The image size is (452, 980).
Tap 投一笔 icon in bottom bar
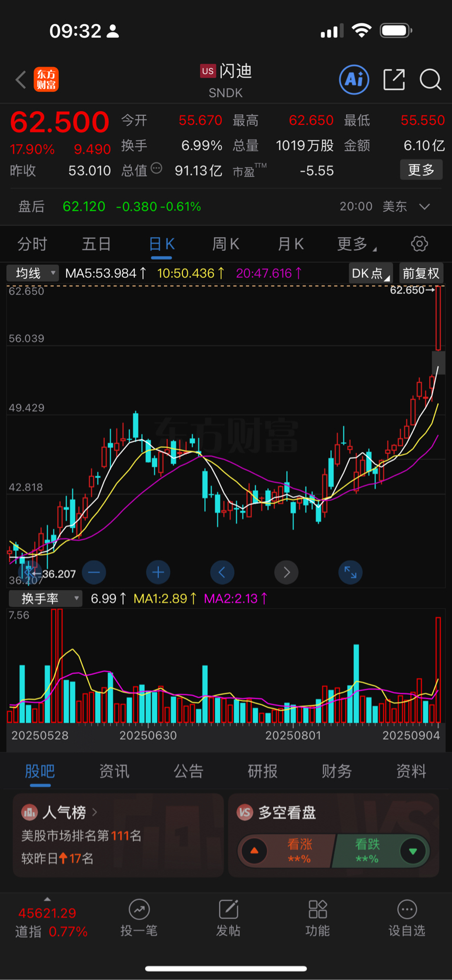139,909
